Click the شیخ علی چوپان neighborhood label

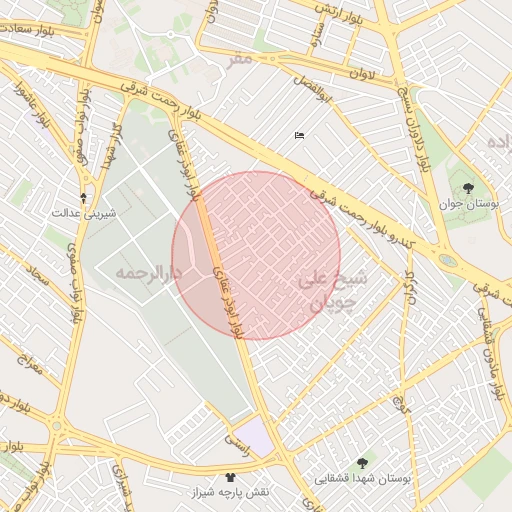click(x=332, y=291)
